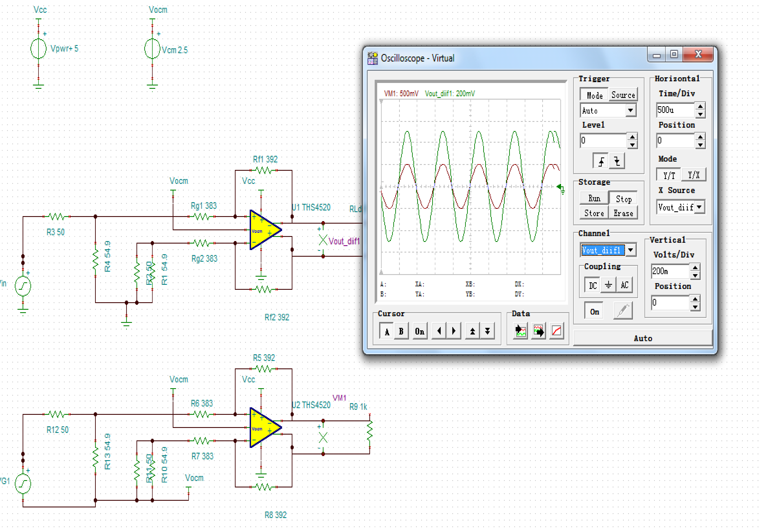Expand the Channel Vout_diif1 dropdown

pos(630,250)
